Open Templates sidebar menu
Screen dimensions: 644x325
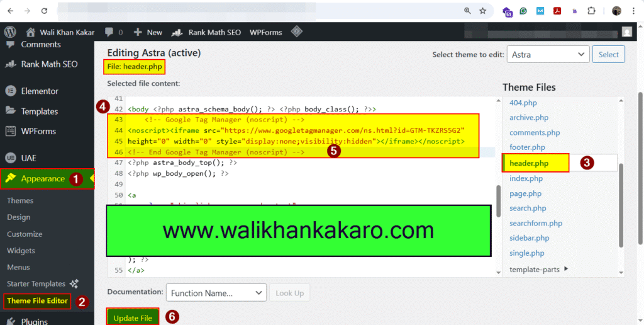[x=32, y=111]
